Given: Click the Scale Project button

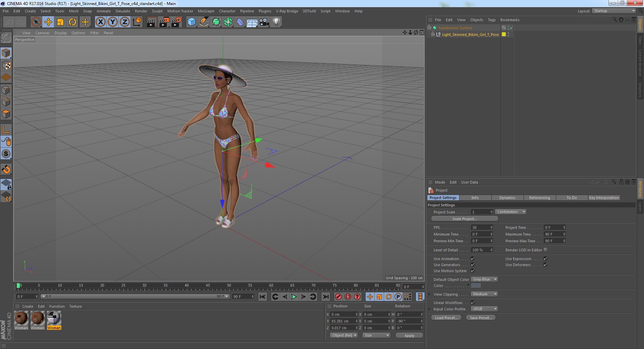Looking at the screenshot, I should click(x=465, y=219).
